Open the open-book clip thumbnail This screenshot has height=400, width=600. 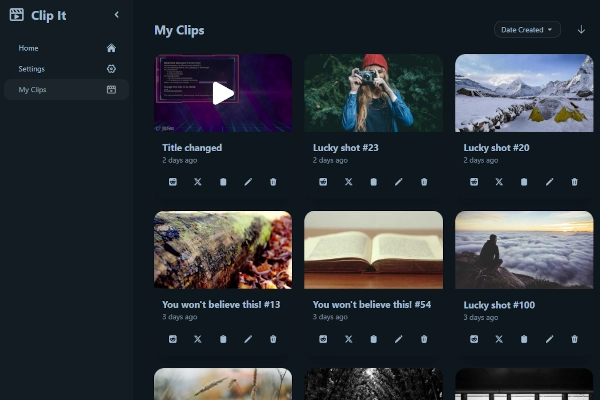tap(373, 250)
